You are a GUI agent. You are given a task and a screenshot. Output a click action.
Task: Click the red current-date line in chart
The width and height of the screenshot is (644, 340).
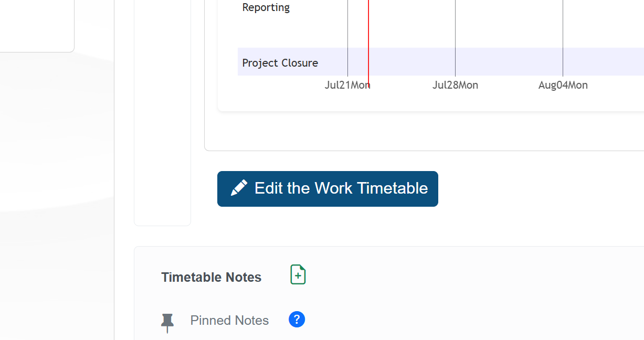pos(368,31)
